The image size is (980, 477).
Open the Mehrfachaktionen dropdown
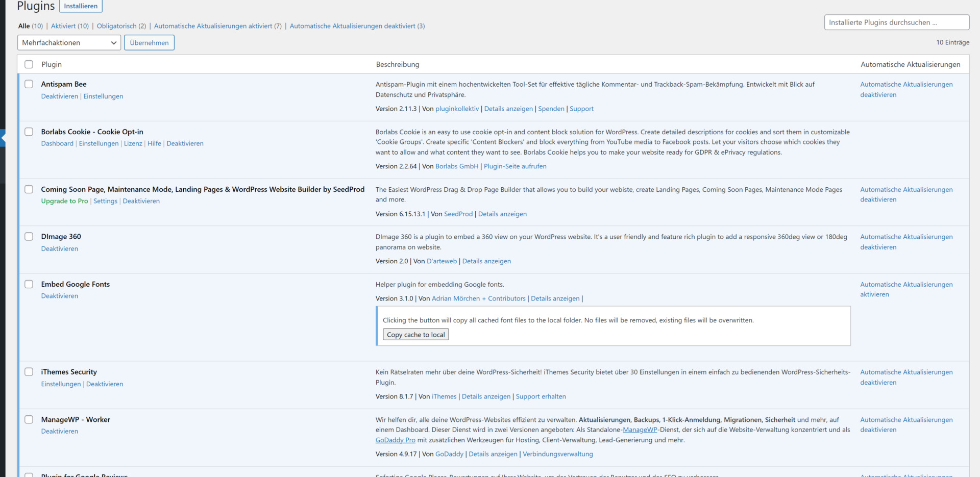pyautogui.click(x=68, y=42)
